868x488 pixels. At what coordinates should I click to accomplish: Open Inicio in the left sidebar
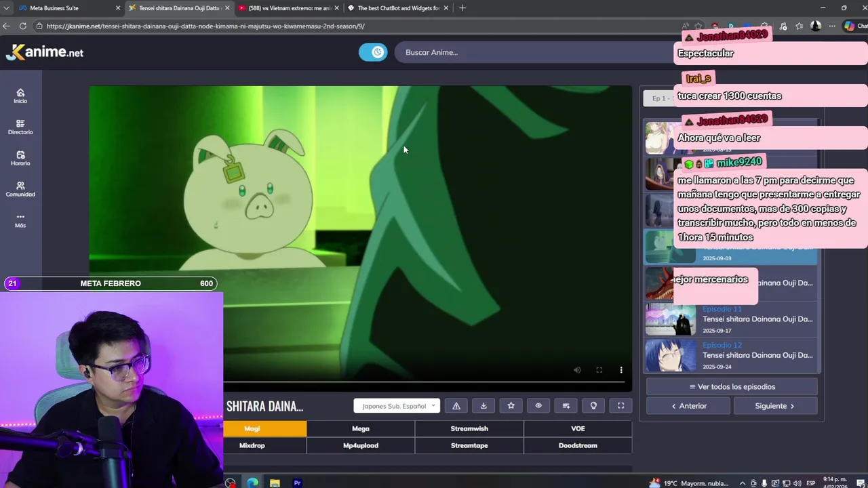tap(20, 96)
